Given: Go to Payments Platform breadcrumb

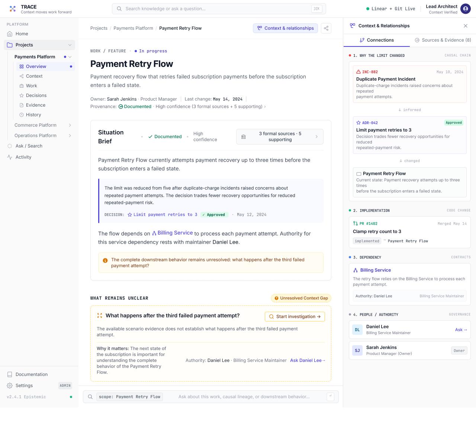Looking at the screenshot, I should 134,28.
